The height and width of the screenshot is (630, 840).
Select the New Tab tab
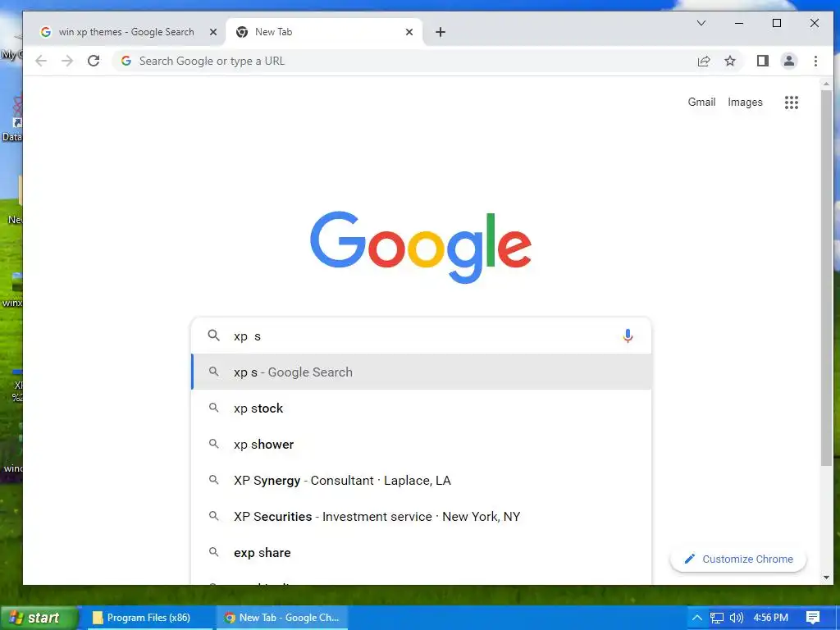pos(324,32)
